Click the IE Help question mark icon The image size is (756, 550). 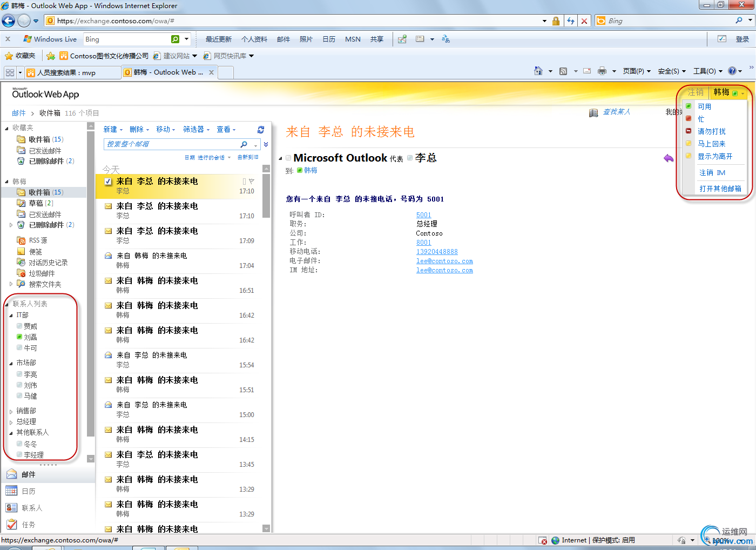pos(732,71)
